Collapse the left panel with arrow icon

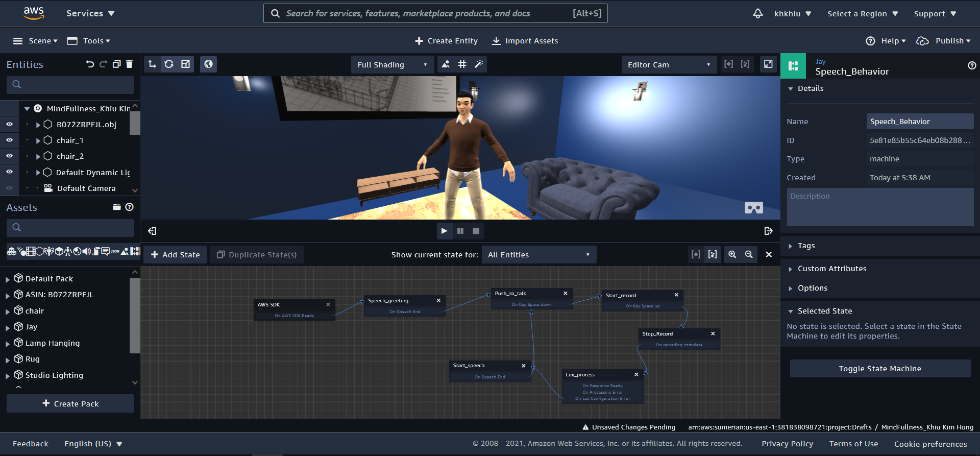pyautogui.click(x=152, y=231)
